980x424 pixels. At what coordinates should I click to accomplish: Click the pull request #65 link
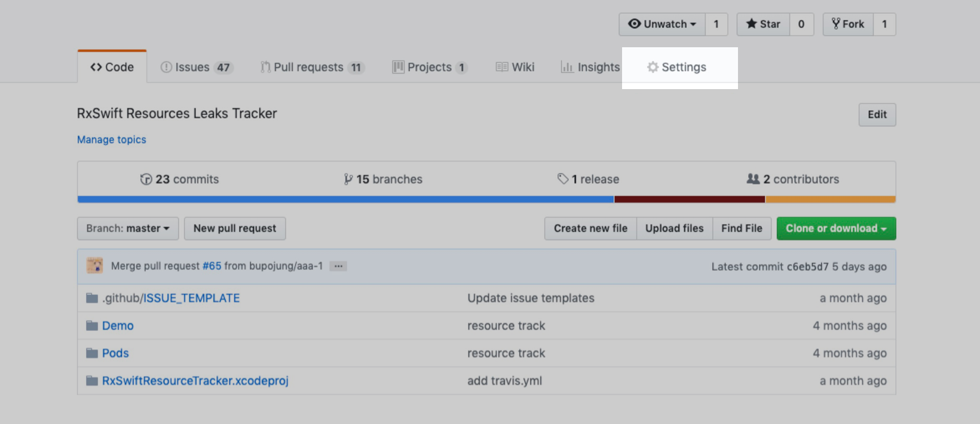(212, 266)
